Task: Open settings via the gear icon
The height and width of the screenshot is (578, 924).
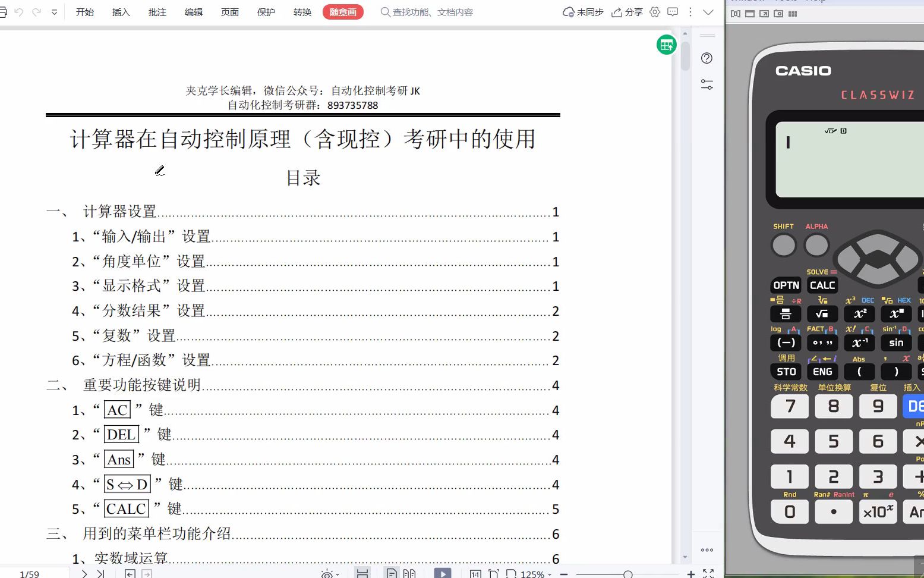Action: coord(655,12)
